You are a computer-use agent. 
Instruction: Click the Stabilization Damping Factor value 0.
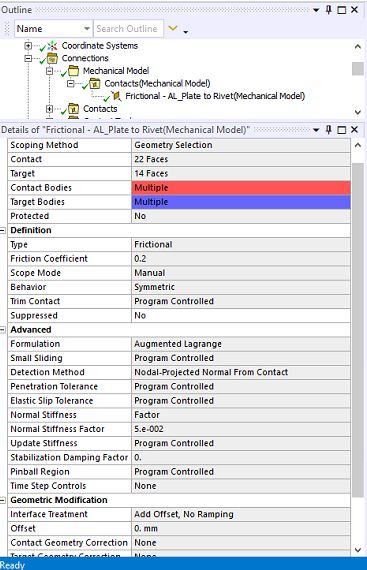pos(241,457)
